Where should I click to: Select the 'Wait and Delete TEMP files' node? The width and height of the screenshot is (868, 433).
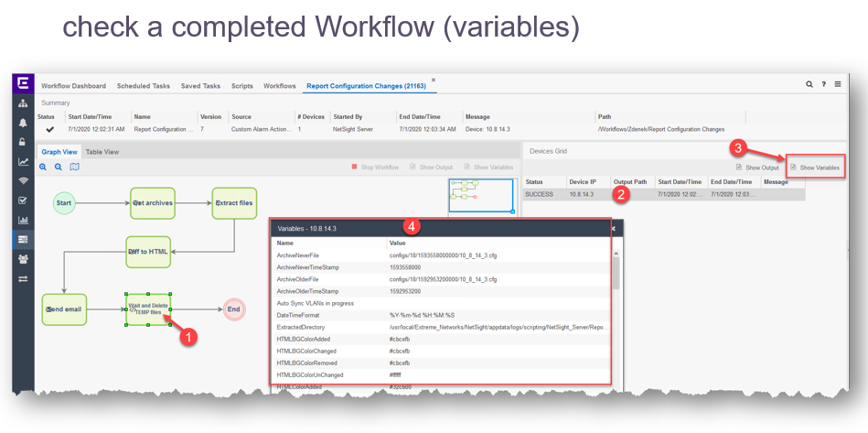coord(148,310)
